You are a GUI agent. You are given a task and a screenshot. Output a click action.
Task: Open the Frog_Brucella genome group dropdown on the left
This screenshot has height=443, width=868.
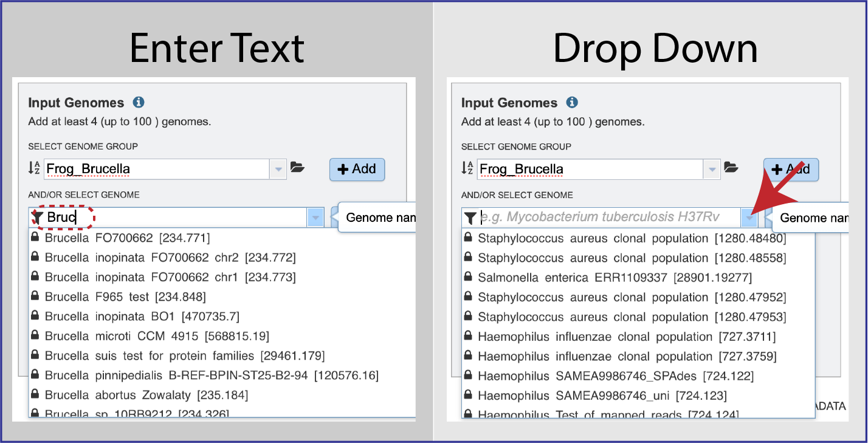[x=278, y=169]
